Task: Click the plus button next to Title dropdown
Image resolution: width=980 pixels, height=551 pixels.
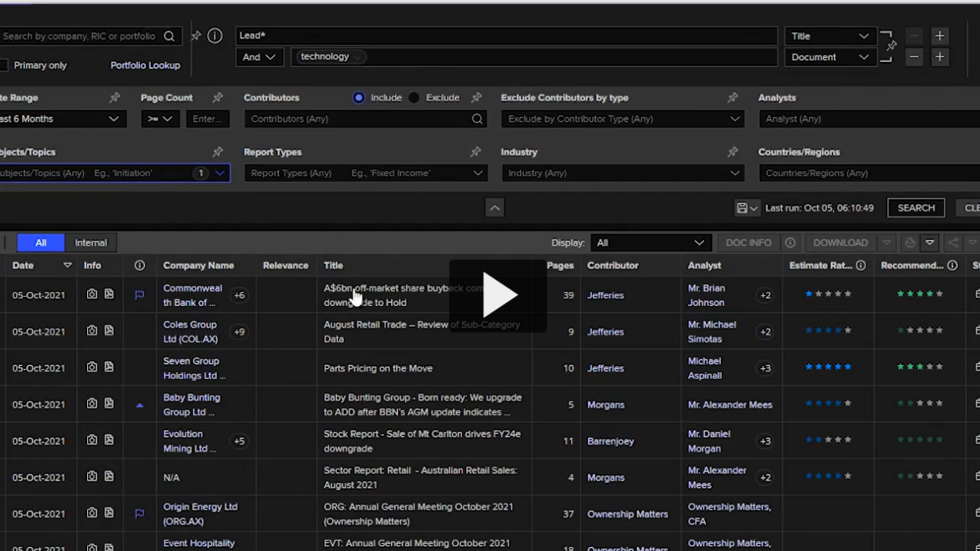Action: (x=939, y=36)
